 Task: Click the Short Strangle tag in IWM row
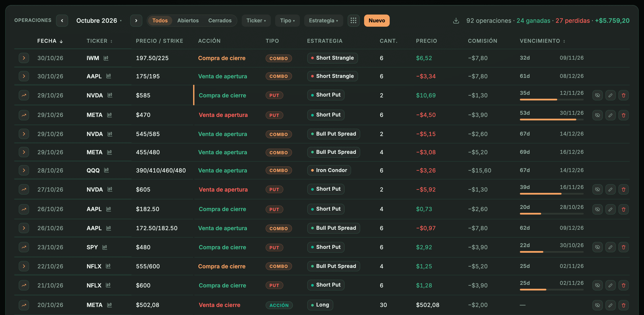click(332, 58)
